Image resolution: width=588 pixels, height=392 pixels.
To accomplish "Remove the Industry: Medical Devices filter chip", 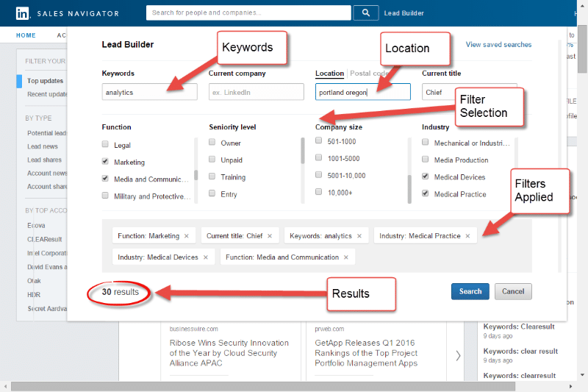I will [206, 257].
